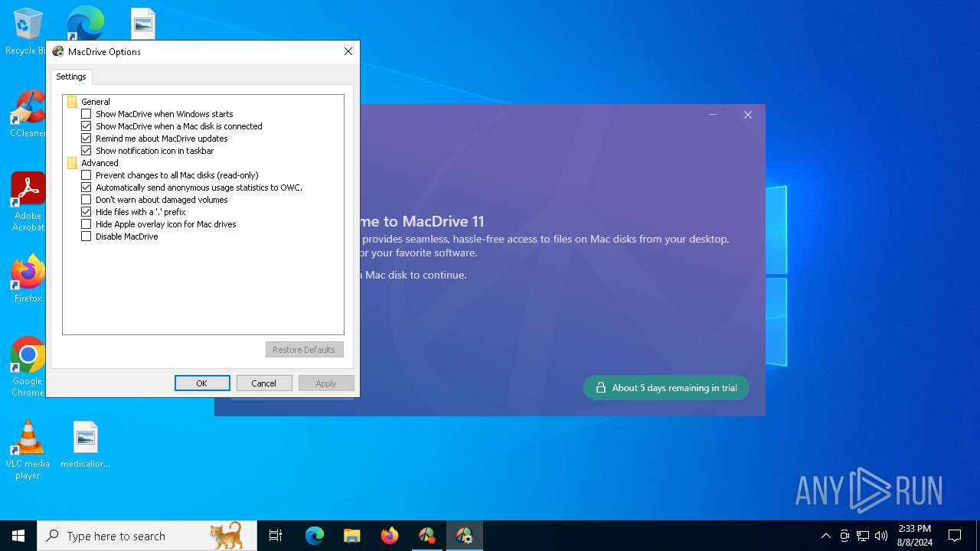Minimize the MacDrive 11 welcome window
This screenshot has height=551, width=980.
pyautogui.click(x=713, y=115)
